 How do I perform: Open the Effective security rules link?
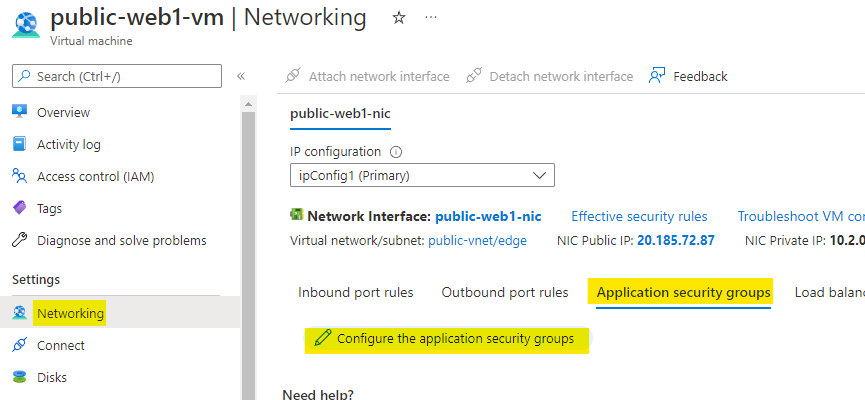click(639, 216)
